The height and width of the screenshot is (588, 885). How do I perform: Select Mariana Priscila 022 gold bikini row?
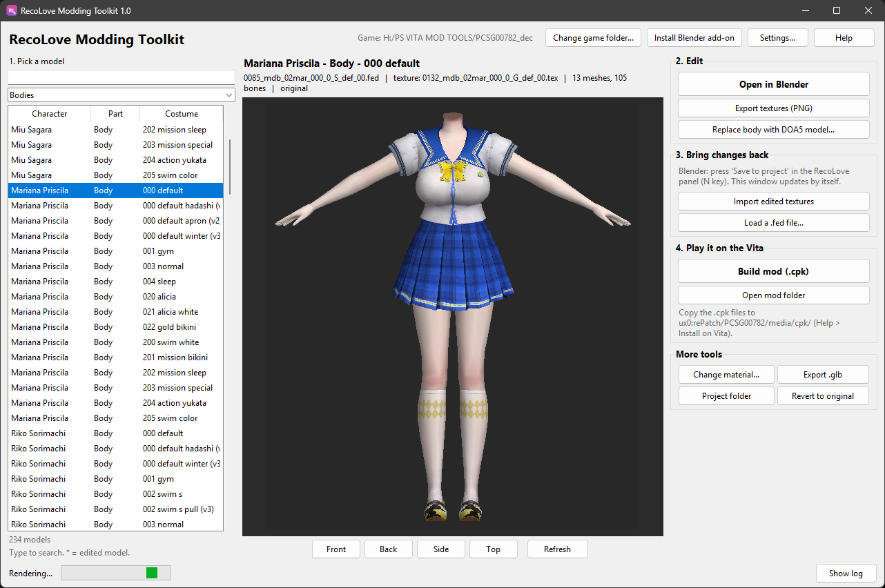click(115, 327)
